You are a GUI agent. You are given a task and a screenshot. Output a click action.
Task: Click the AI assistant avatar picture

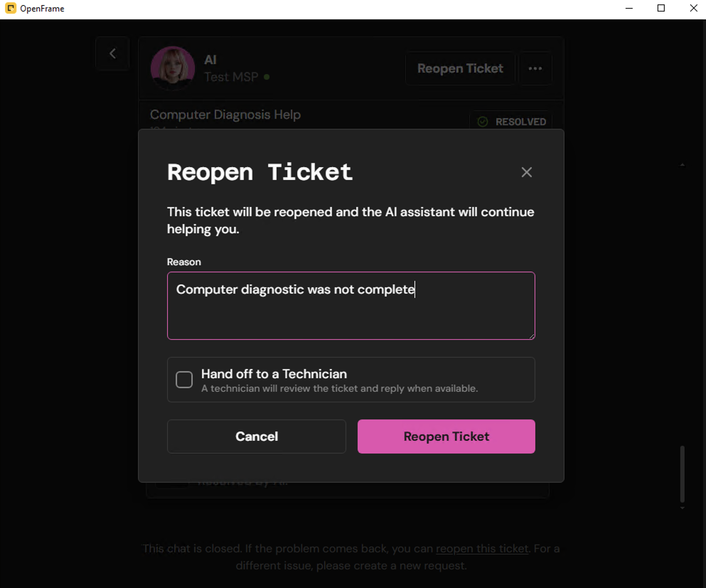(173, 68)
